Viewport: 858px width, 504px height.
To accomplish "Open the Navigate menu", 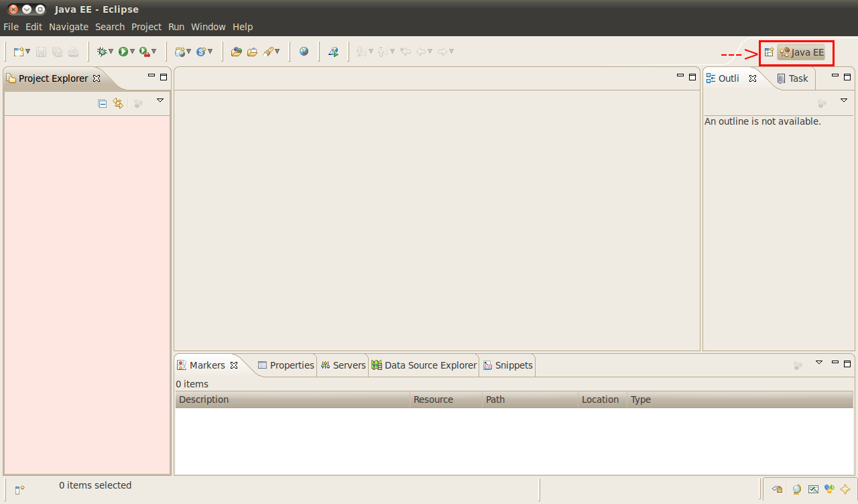I will 68,27.
